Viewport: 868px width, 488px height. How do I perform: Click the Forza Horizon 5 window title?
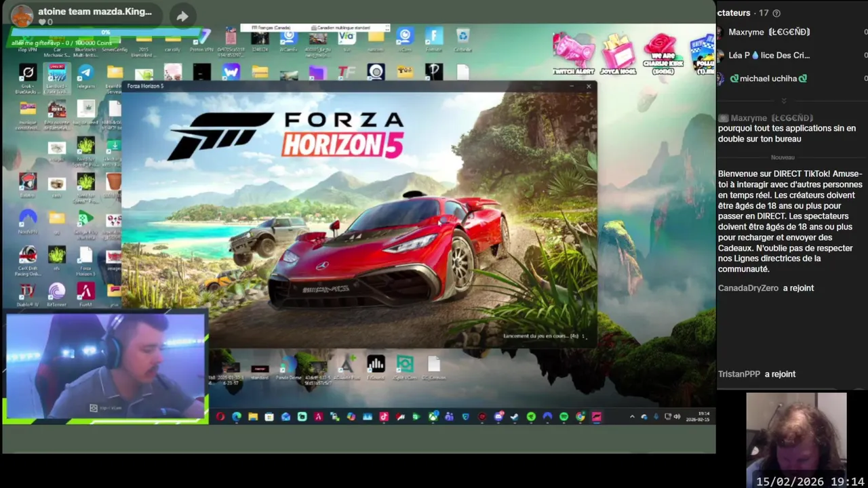[145, 86]
